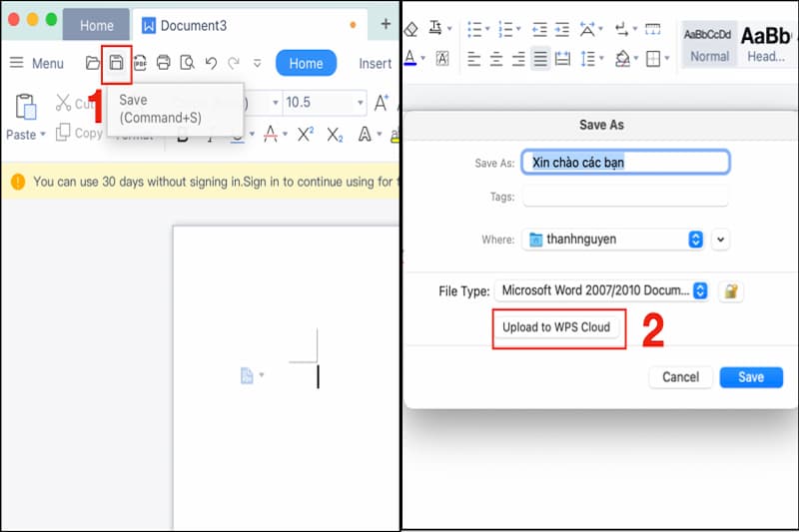The image size is (799, 532).
Task: Click the Save floppy disk icon
Action: coord(116,63)
